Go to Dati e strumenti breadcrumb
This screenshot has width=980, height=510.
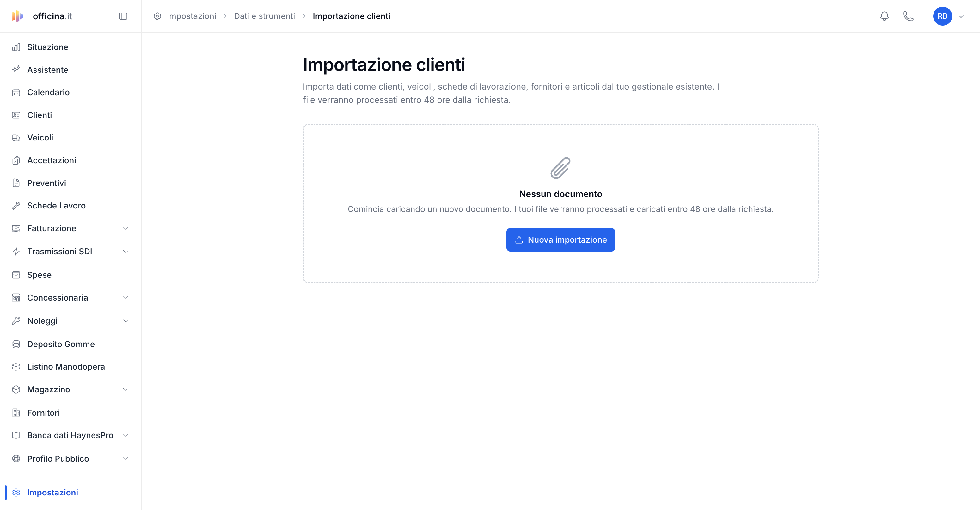264,16
